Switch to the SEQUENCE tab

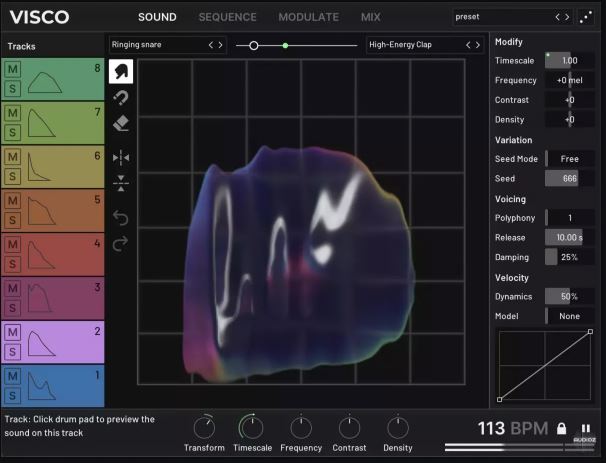point(227,17)
